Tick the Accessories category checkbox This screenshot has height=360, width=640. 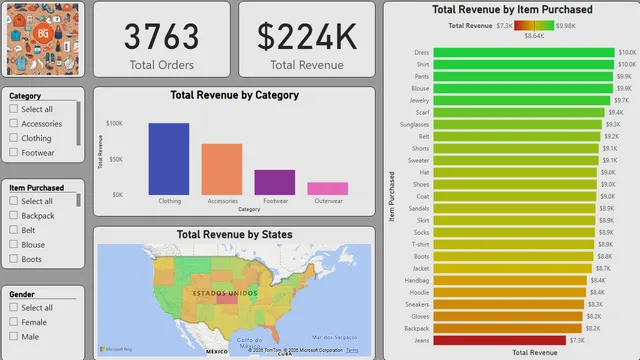[13, 123]
